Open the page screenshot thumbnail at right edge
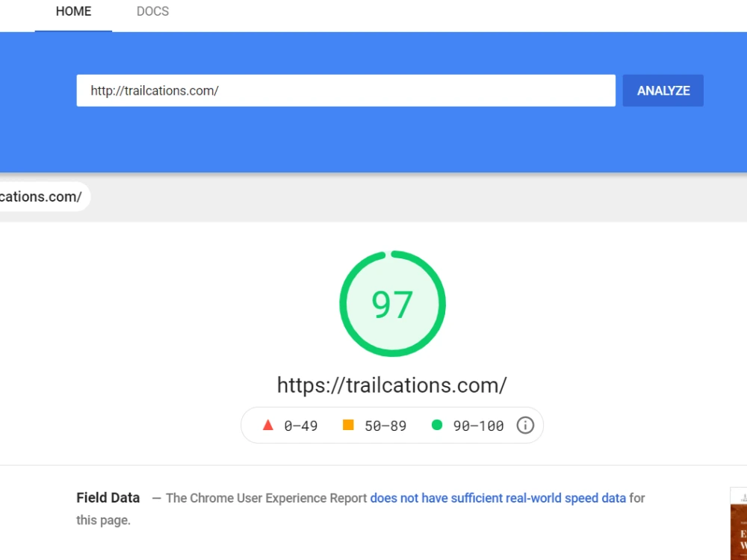The image size is (747, 560). click(739, 524)
